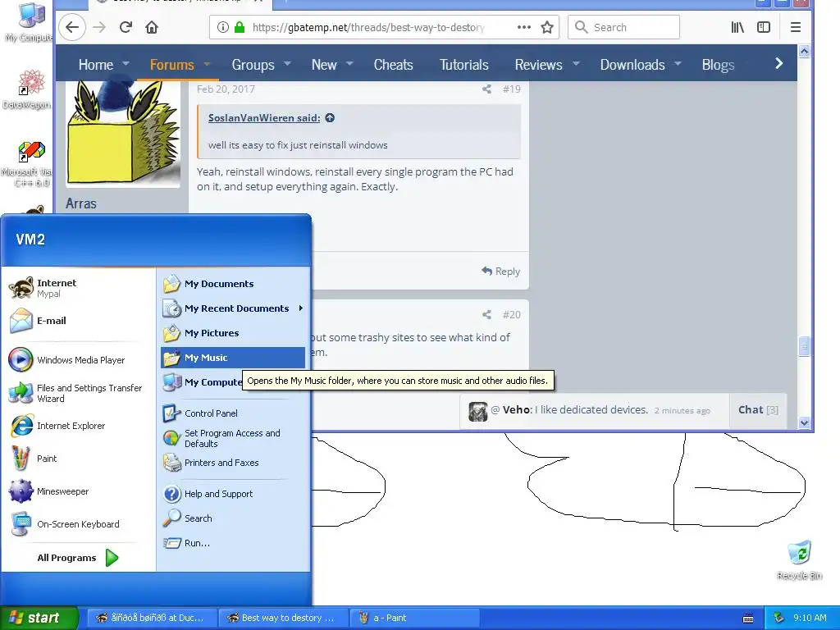This screenshot has width=840, height=630.
Task: Click the browser forward arrow
Action: pos(99,27)
